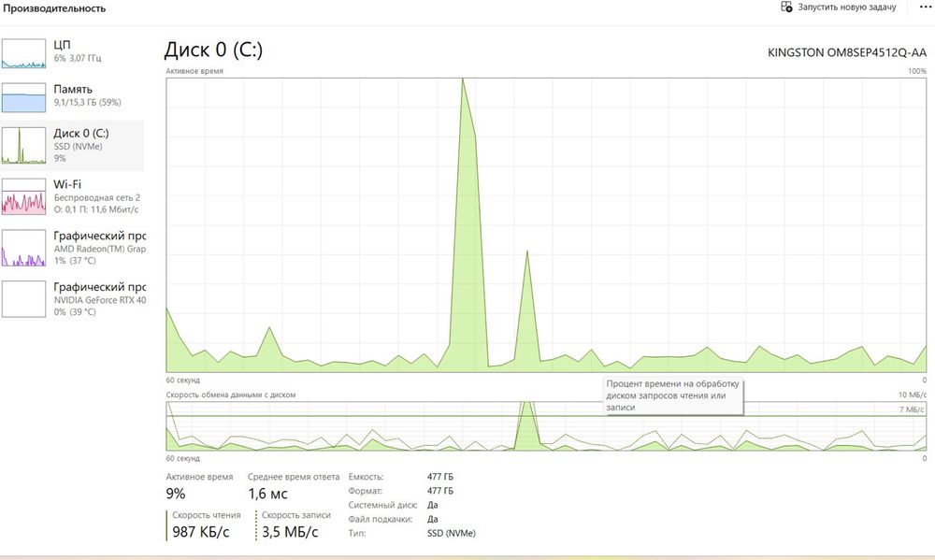
Task: Click the 3,5 МБ/с write speed value
Action: coord(291,532)
